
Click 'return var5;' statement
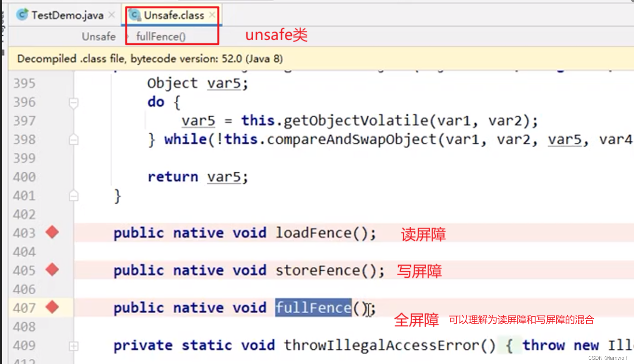198,177
